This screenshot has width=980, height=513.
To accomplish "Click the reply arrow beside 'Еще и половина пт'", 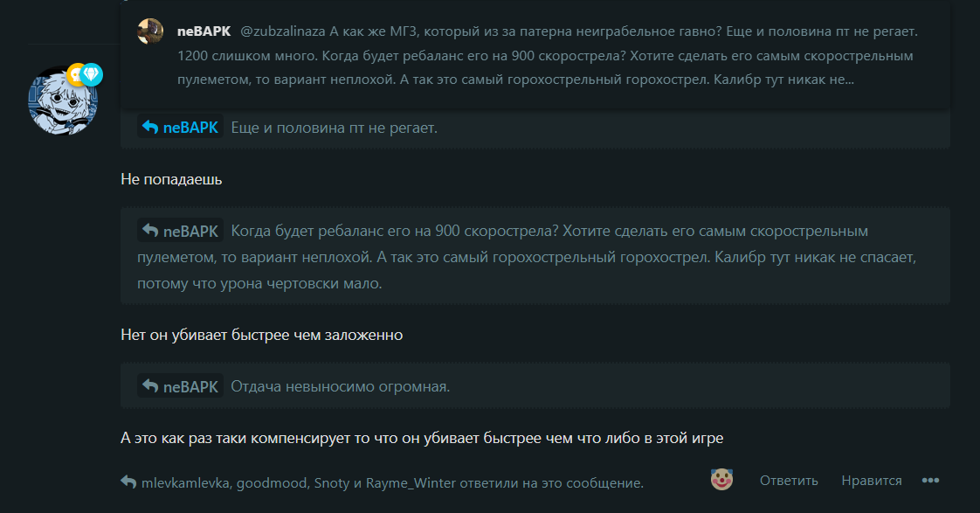I will (150, 127).
